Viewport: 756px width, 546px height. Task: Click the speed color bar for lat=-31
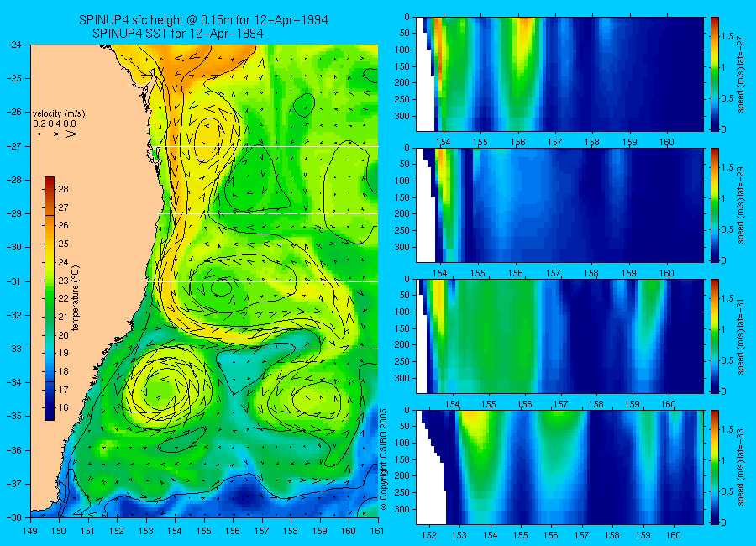click(714, 336)
